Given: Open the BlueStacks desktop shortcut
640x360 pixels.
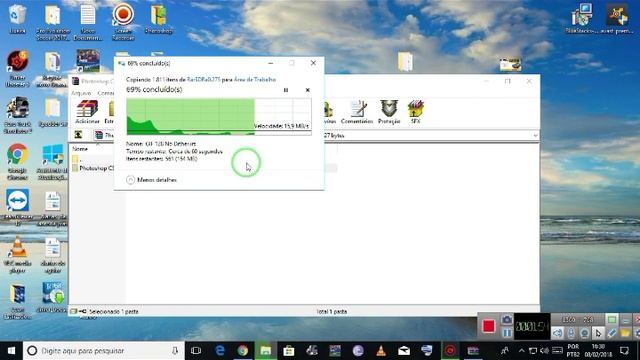Looking at the screenshot, I should (581, 18).
